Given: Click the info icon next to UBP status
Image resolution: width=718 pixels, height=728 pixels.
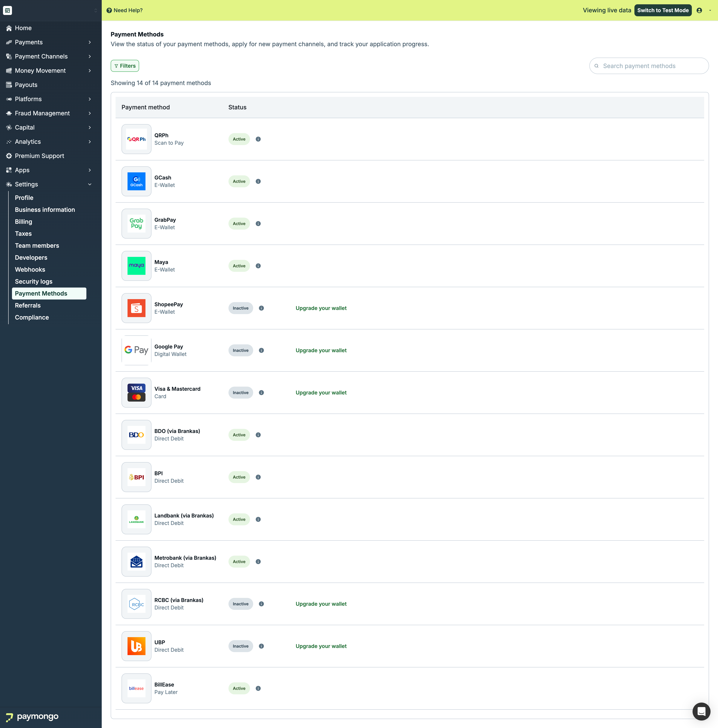Looking at the screenshot, I should coord(261,646).
